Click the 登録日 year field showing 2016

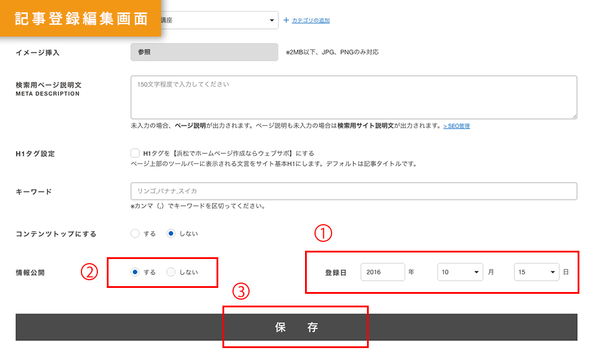pos(383,272)
